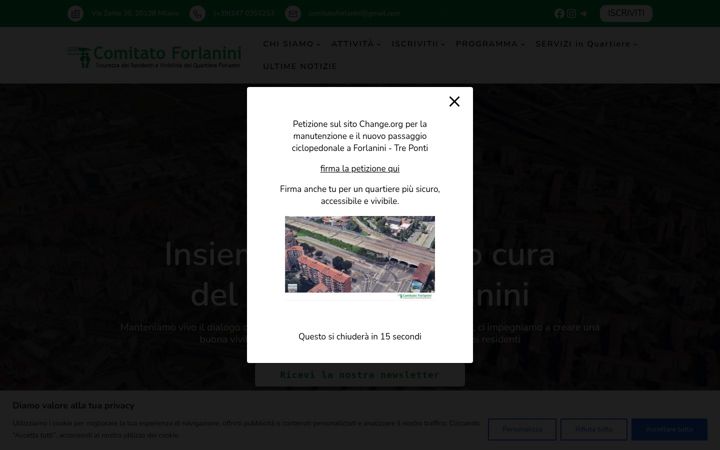Viewport: 720px width, 450px height.
Task: Click the phone icon in top bar
Action: [197, 13]
